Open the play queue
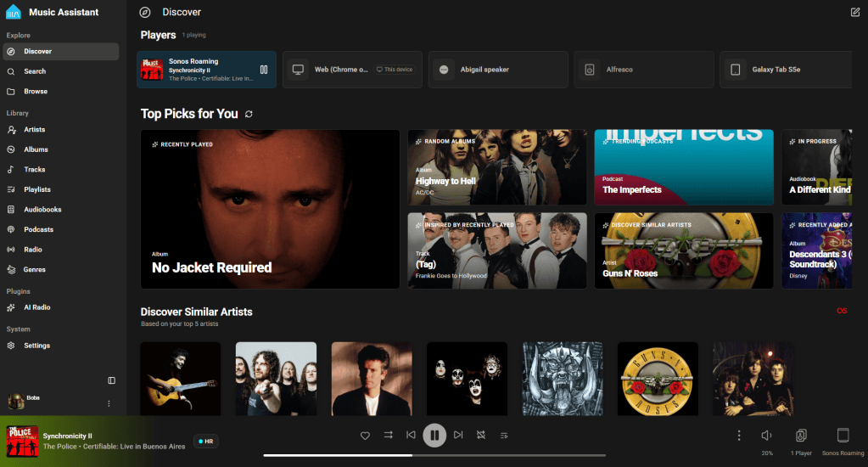Screen dimensions: 868x467 504,436
